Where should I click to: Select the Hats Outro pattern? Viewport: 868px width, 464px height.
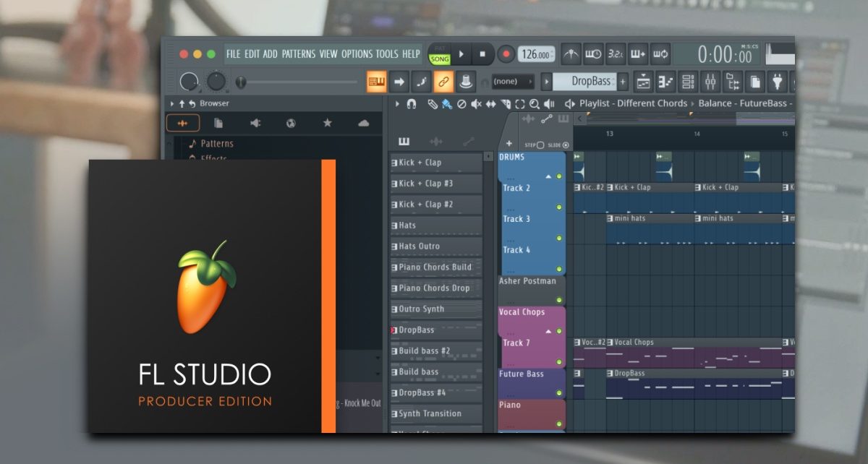pyautogui.click(x=436, y=246)
